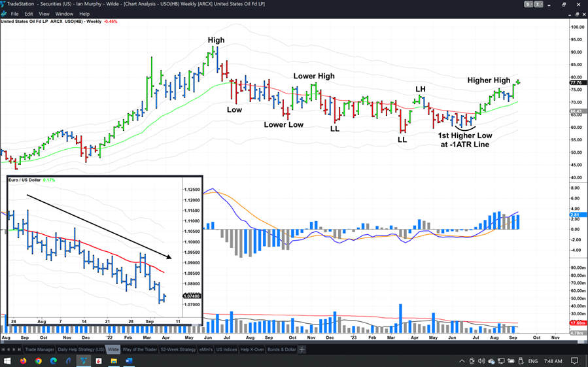Switch to the Bonds & Dollar tab

pyautogui.click(x=282, y=349)
